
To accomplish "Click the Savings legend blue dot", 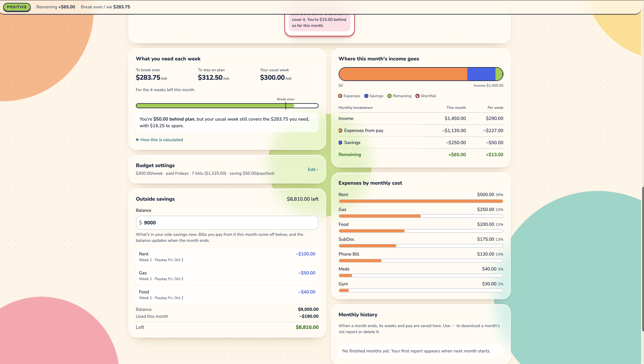I will (x=366, y=96).
